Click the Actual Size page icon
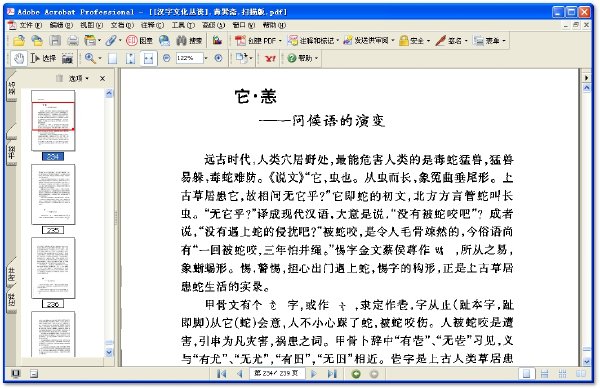The height and width of the screenshot is (389, 600). coord(112,58)
